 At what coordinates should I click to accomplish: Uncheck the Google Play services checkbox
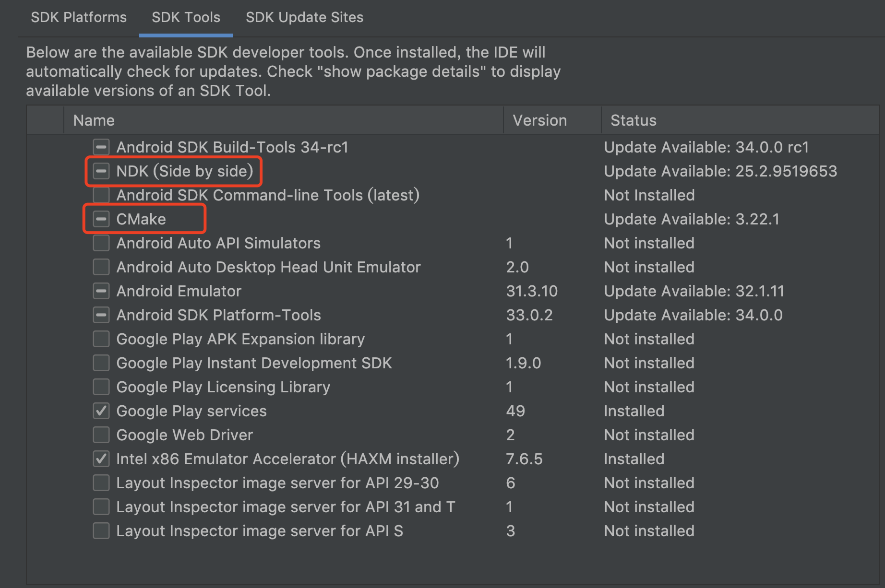click(x=101, y=411)
